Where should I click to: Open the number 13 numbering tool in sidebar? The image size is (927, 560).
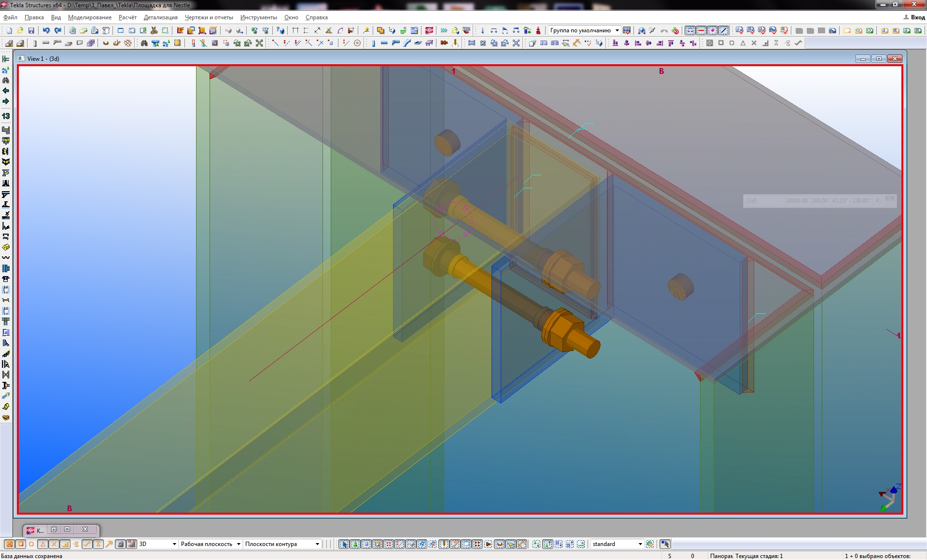6,116
